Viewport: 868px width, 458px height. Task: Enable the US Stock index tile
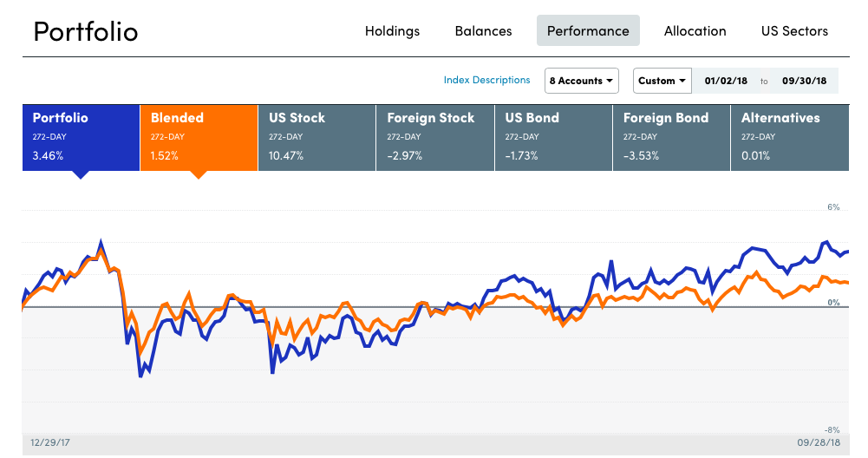click(317, 137)
